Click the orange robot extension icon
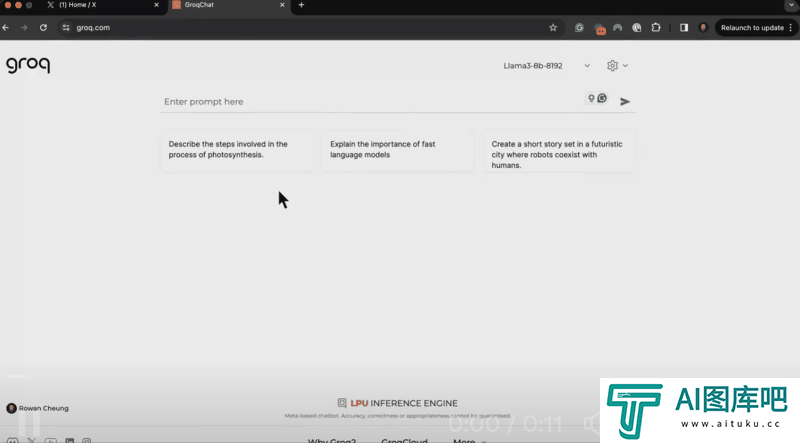Screen dimensions: 800x443 click(600, 29)
